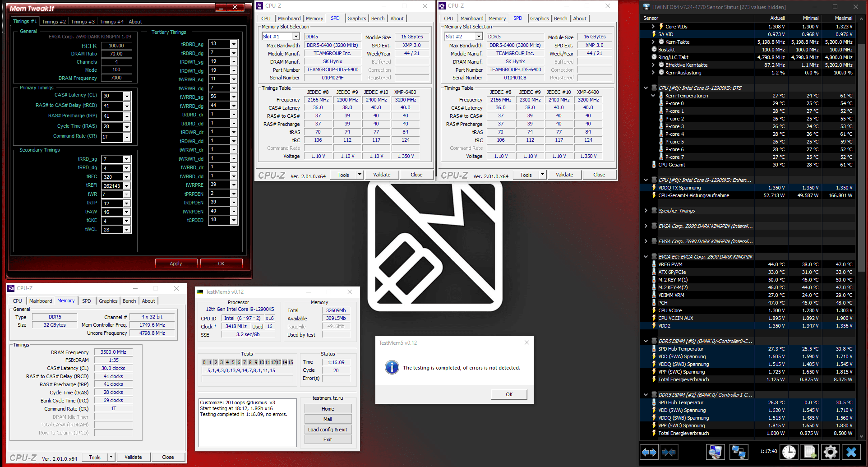Click the thermometer icon beside P-core 0
Viewport: 868px width, 467px height.
tap(661, 103)
